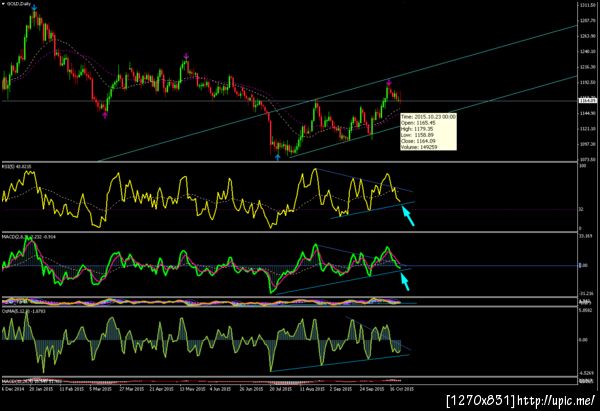Click the 1144.90 price axis label

point(587,113)
